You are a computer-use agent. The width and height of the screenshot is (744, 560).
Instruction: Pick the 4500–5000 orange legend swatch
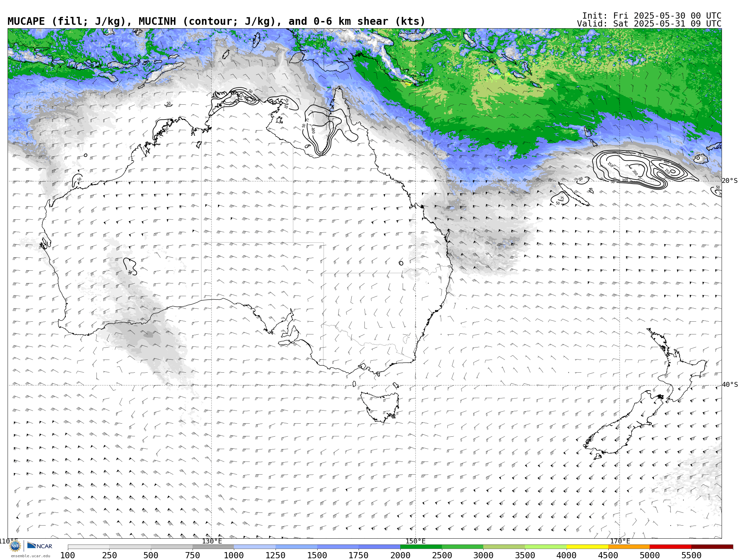[x=629, y=547]
